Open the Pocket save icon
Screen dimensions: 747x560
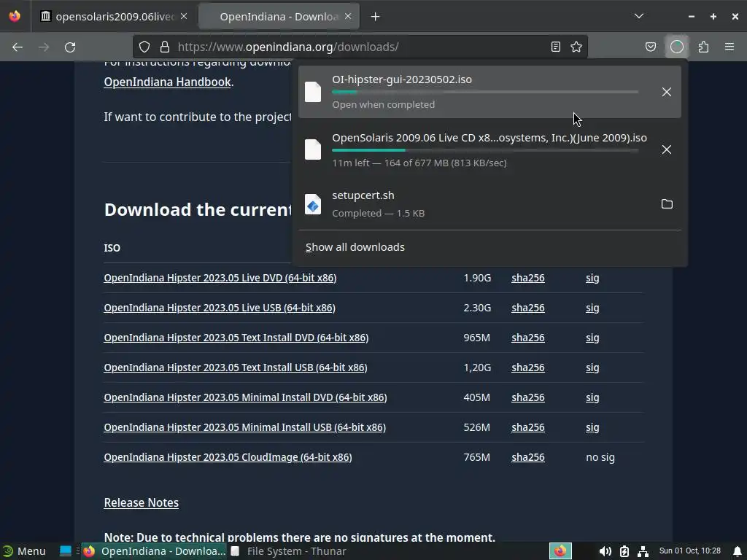coord(650,47)
